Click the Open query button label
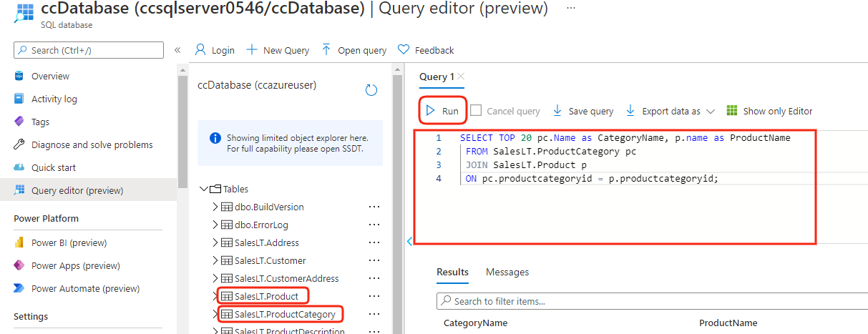868x334 pixels. point(362,50)
